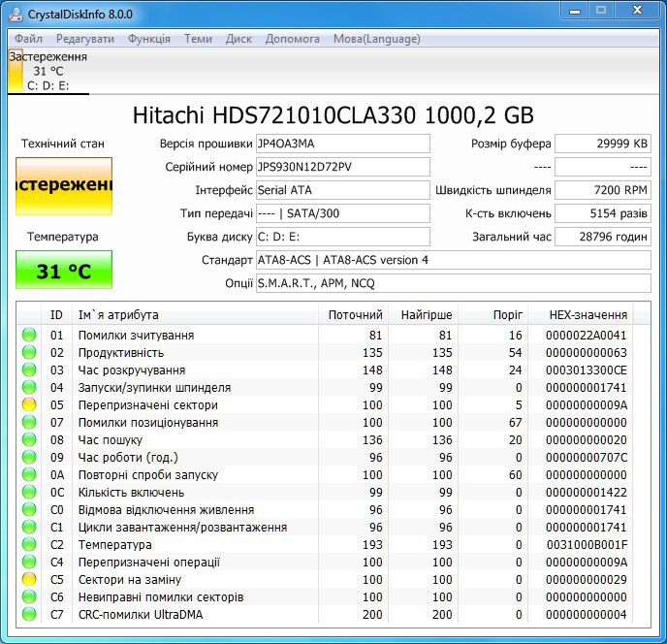The image size is (667, 644).
Task: Click the yellow Застереження health status button
Action: click(x=64, y=185)
